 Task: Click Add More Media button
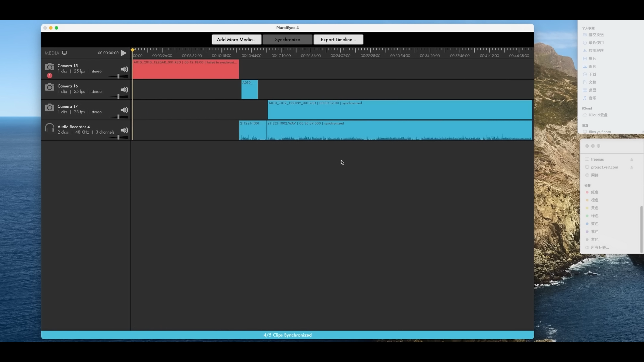pyautogui.click(x=236, y=40)
